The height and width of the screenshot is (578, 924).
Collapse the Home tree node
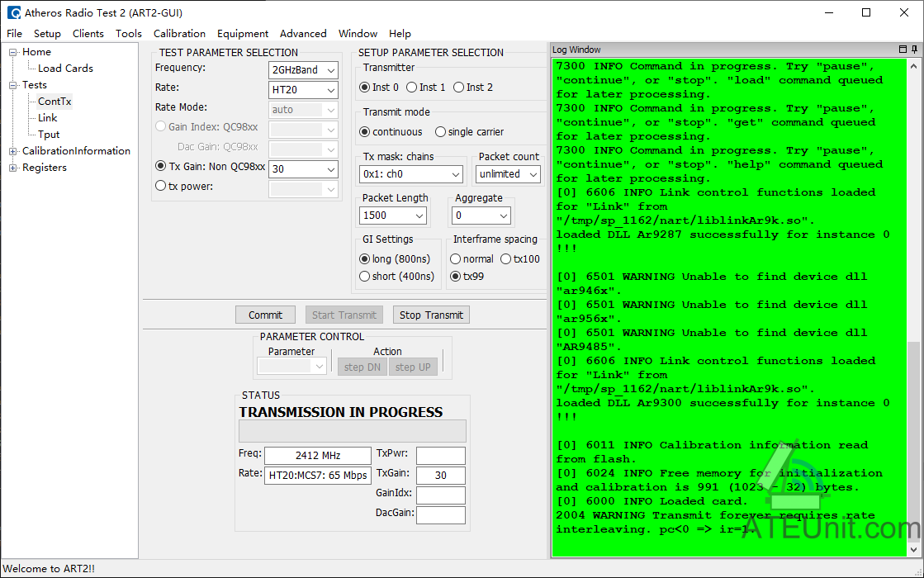13,52
